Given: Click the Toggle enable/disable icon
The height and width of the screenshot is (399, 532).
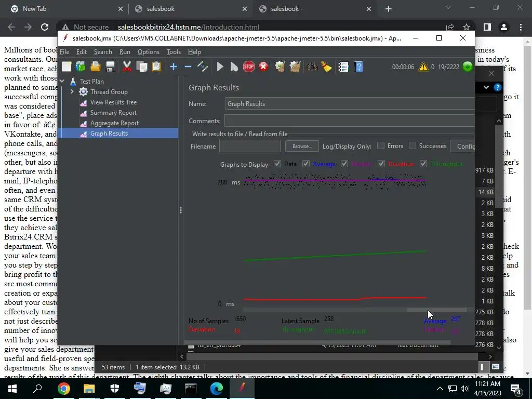Looking at the screenshot, I should click(203, 67).
